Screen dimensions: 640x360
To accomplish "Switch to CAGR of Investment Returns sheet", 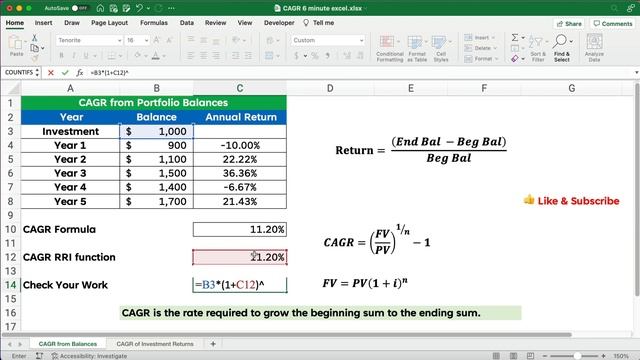I will click(x=155, y=344).
